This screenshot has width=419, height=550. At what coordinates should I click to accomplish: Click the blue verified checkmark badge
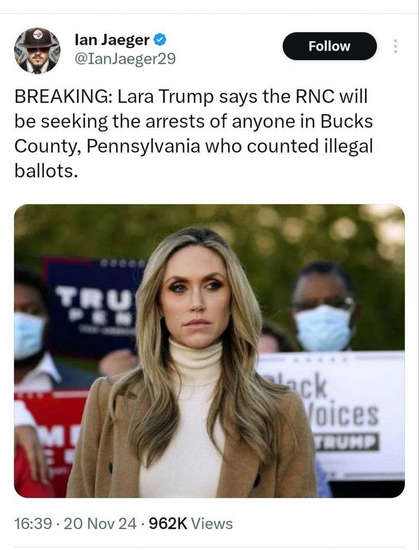[x=160, y=40]
